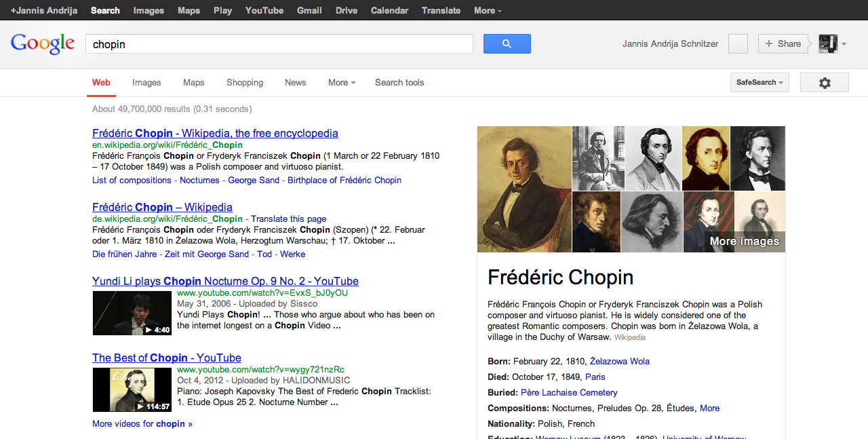Expand More dropdown under search tabs
868x439 pixels.
tap(342, 83)
